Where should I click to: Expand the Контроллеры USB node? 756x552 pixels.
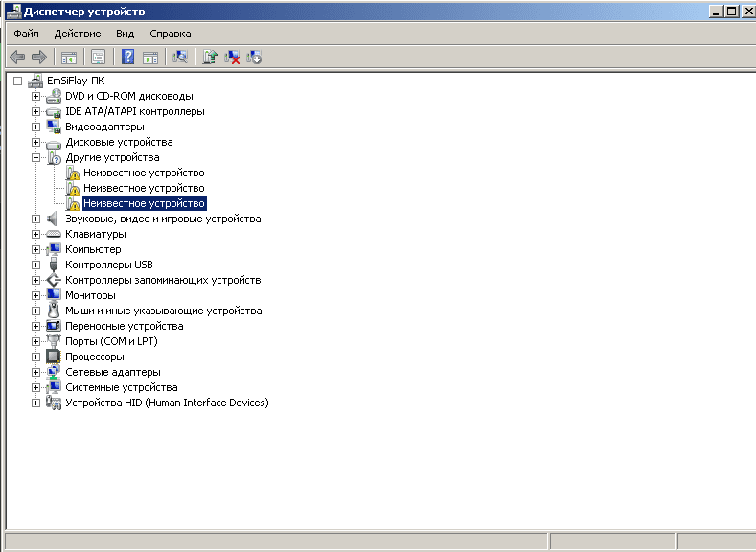[x=36, y=264]
